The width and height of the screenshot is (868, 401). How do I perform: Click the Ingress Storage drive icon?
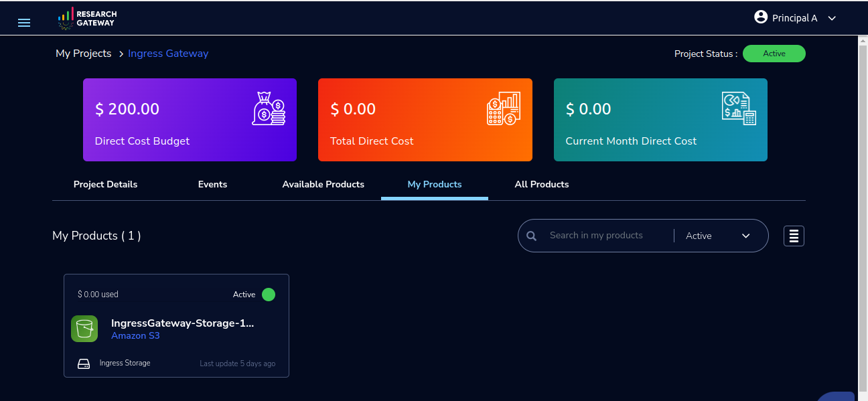[84, 364]
